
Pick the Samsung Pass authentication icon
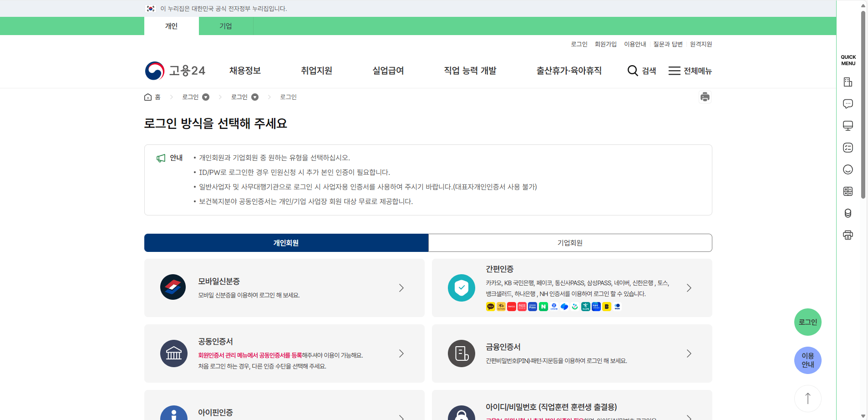pos(533,306)
